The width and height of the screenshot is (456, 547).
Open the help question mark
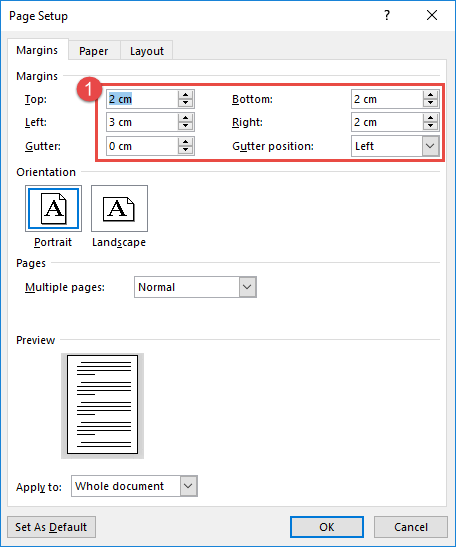387,15
